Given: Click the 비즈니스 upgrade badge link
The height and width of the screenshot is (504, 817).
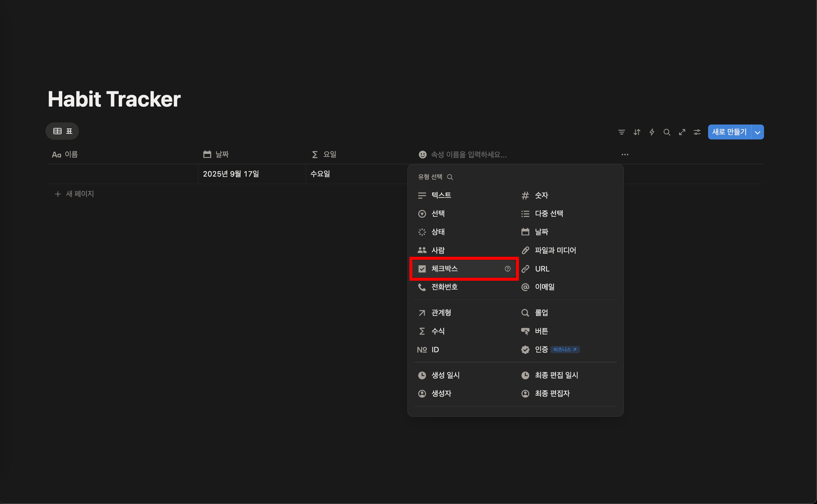Looking at the screenshot, I should pyautogui.click(x=565, y=349).
